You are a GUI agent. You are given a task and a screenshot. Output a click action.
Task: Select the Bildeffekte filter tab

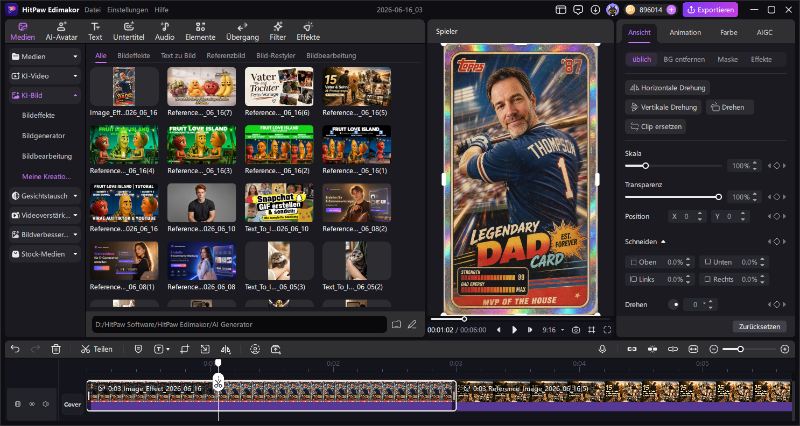[134, 56]
